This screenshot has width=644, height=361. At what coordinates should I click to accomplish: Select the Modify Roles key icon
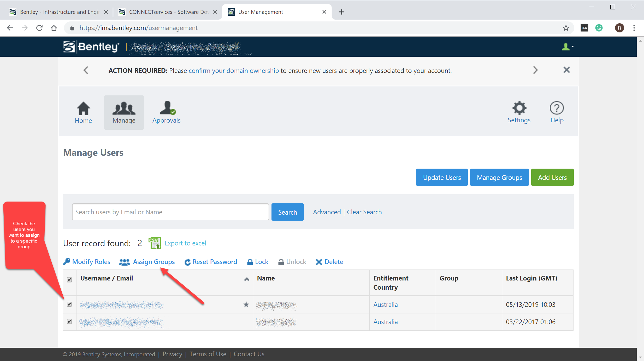coord(67,261)
